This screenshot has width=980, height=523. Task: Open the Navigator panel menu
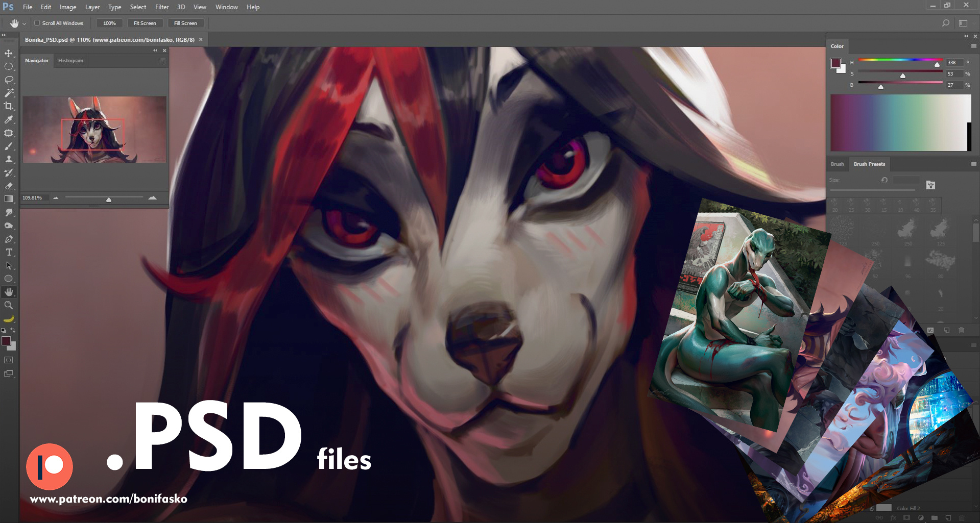click(x=163, y=60)
